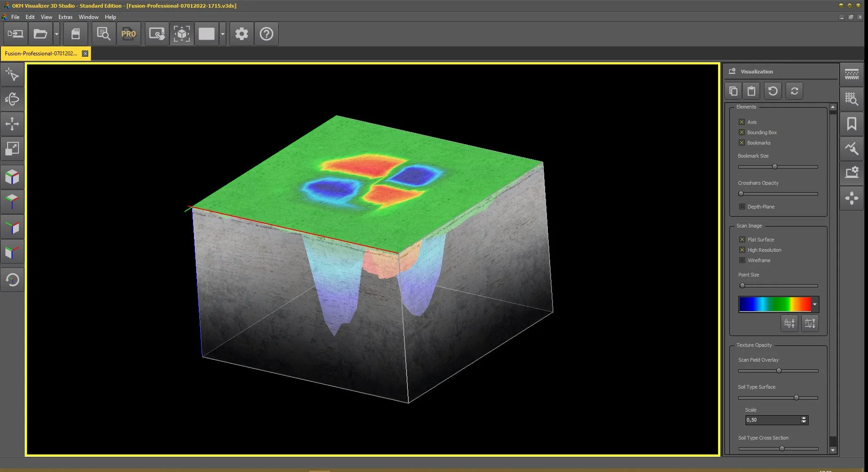
Task: Open the folder icon in the toolbar
Action: (40, 34)
